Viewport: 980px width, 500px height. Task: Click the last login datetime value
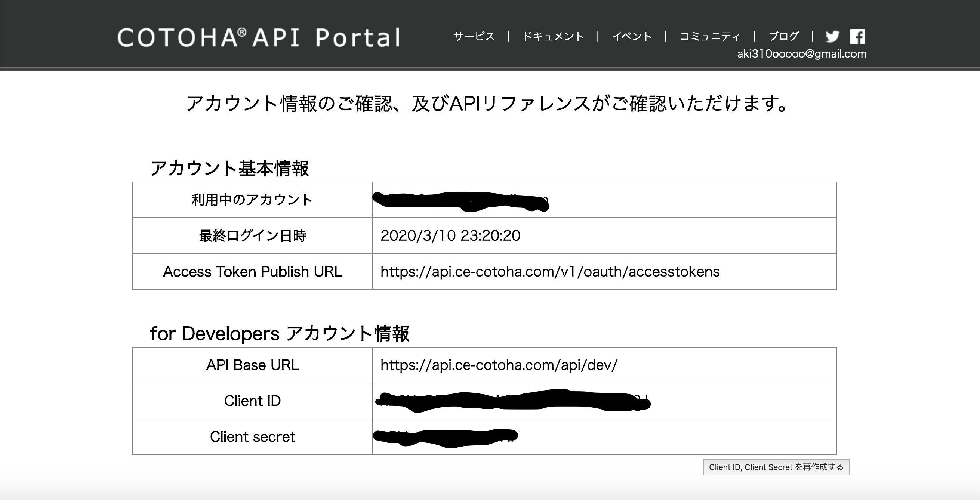point(450,236)
